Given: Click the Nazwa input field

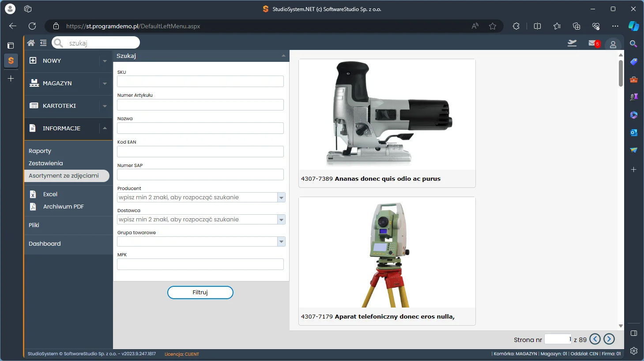Looking at the screenshot, I should point(200,128).
